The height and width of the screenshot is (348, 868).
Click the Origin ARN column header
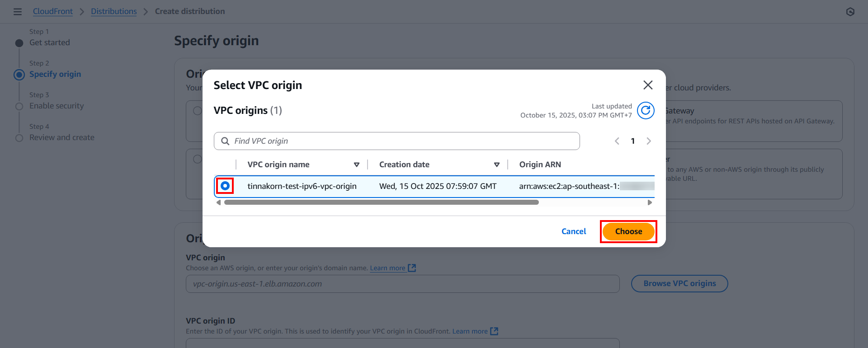point(540,165)
